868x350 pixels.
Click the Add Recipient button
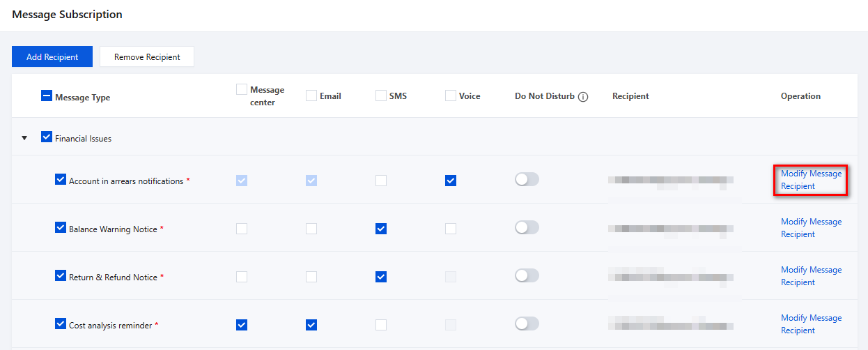tap(52, 57)
